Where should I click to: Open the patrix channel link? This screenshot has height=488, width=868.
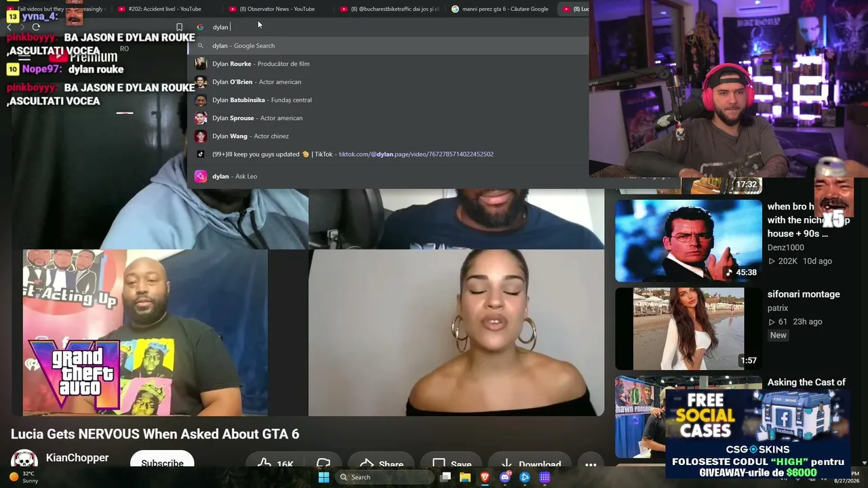coord(778,308)
